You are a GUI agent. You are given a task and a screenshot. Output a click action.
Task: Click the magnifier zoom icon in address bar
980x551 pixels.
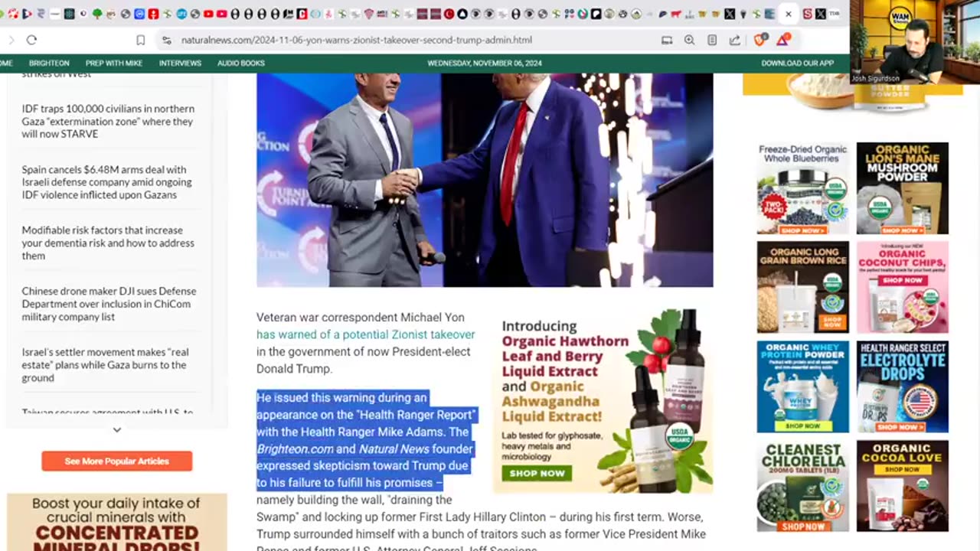coord(689,40)
